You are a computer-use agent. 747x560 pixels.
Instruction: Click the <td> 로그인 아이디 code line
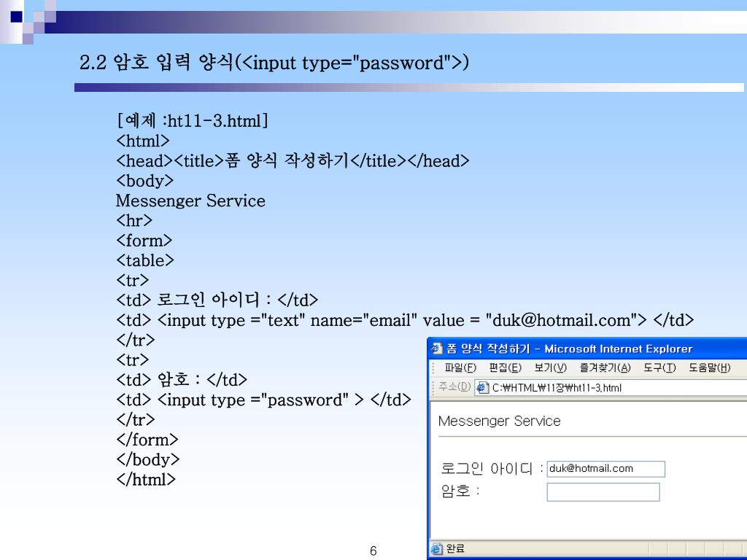click(217, 300)
